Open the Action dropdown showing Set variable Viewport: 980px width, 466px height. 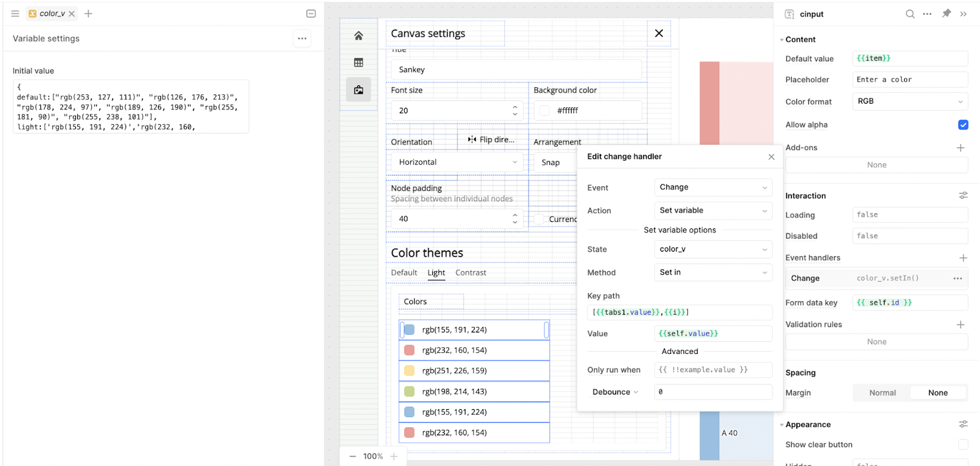tap(713, 211)
